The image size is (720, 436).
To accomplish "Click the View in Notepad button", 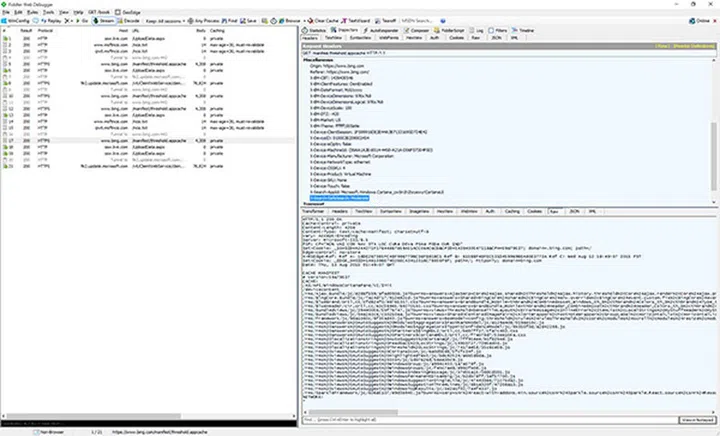I will (x=697, y=420).
